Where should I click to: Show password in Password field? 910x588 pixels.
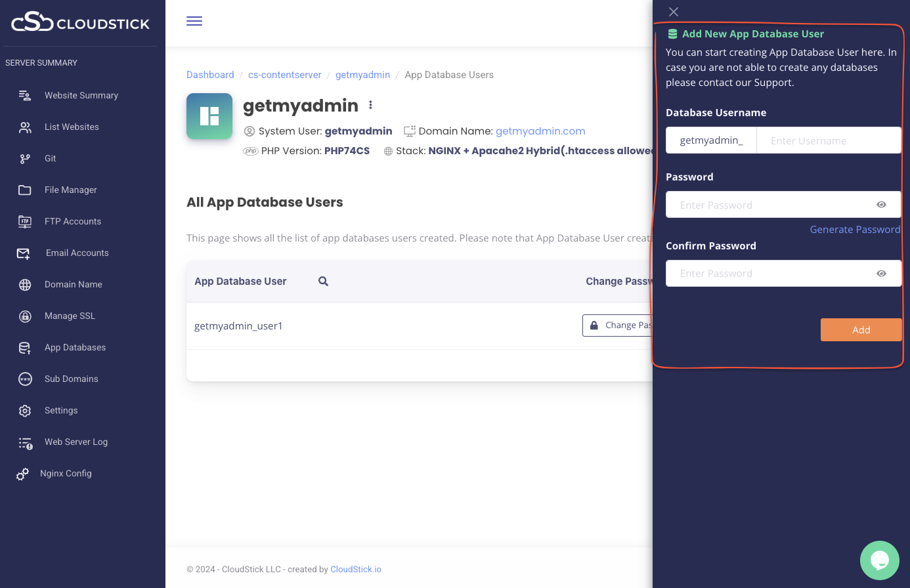881,205
